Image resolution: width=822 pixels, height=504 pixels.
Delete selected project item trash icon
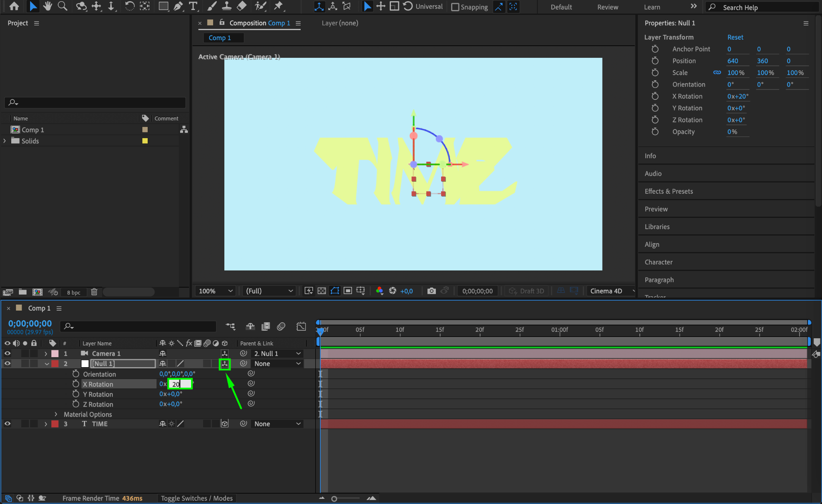94,292
